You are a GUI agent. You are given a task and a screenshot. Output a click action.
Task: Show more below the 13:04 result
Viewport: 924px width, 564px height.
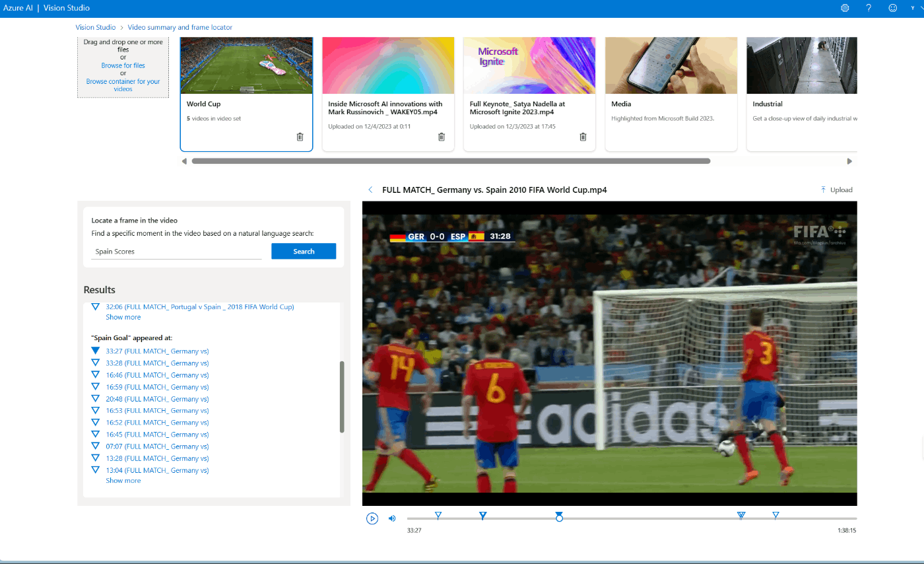[x=123, y=480]
